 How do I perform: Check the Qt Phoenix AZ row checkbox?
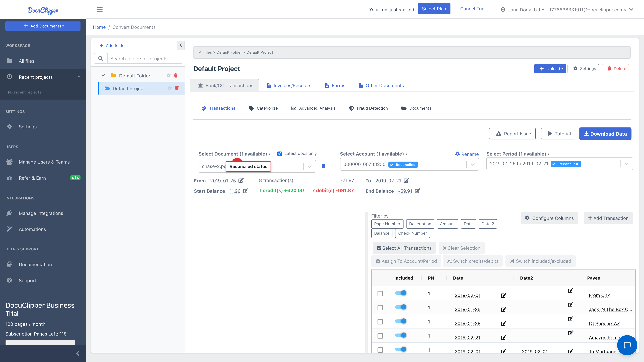pos(380,322)
